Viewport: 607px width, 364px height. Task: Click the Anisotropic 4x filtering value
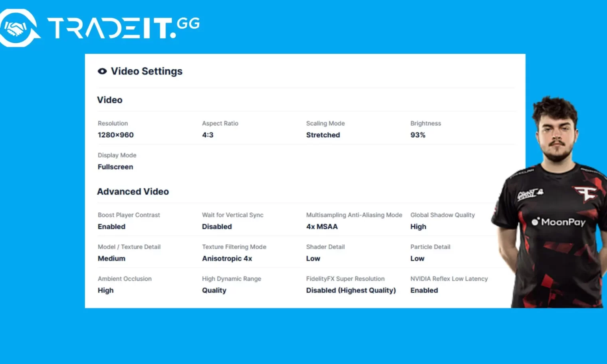tap(227, 259)
